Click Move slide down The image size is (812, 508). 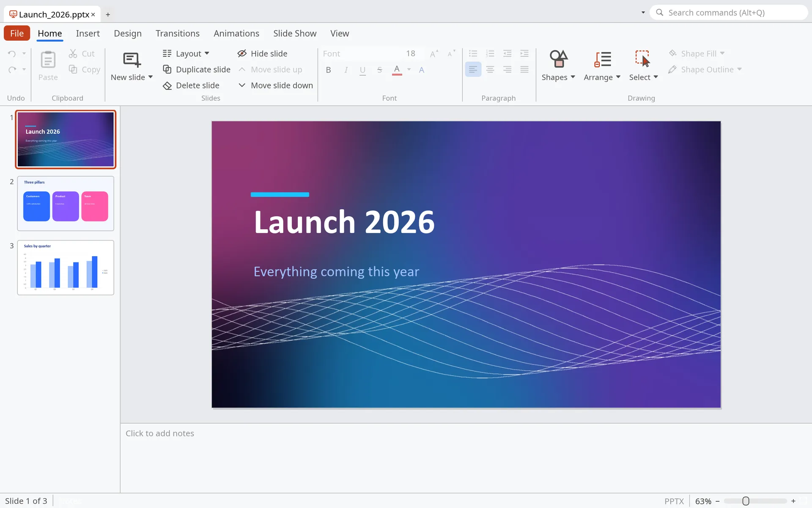(275, 86)
